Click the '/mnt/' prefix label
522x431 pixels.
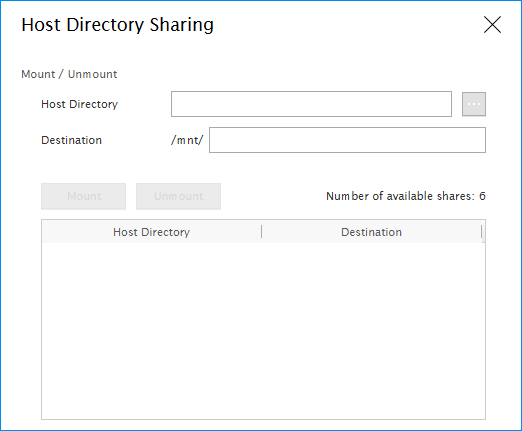click(187, 140)
